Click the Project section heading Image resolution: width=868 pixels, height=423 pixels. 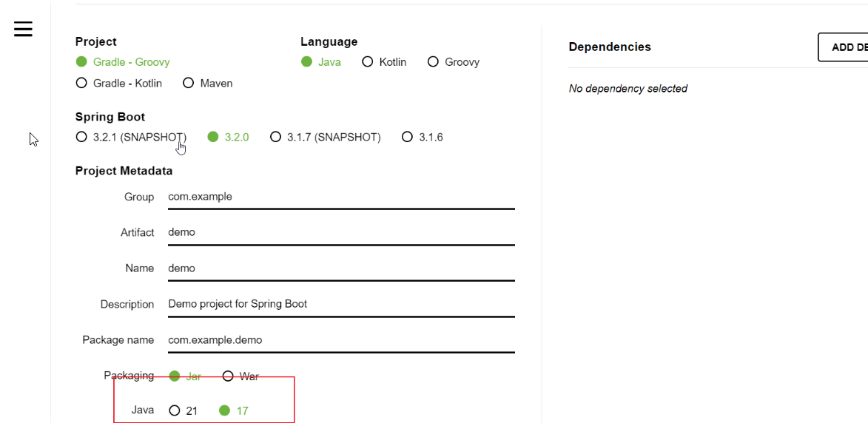tap(95, 42)
